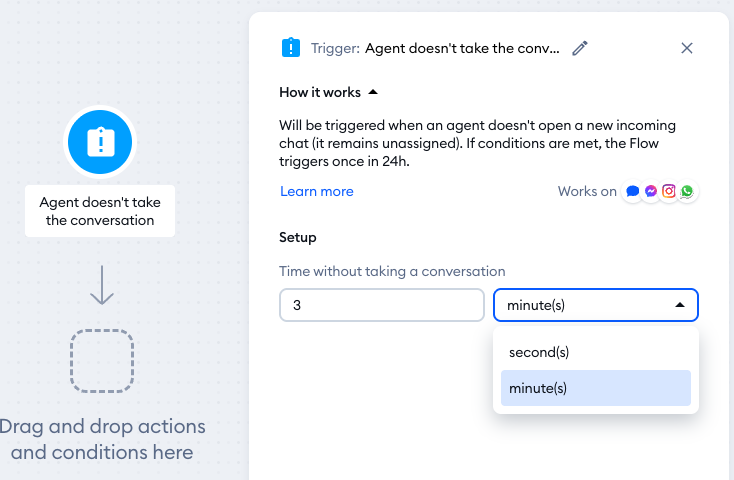Click the "Time without taking a conversation" label
Image resolution: width=734 pixels, height=480 pixels.
392,271
